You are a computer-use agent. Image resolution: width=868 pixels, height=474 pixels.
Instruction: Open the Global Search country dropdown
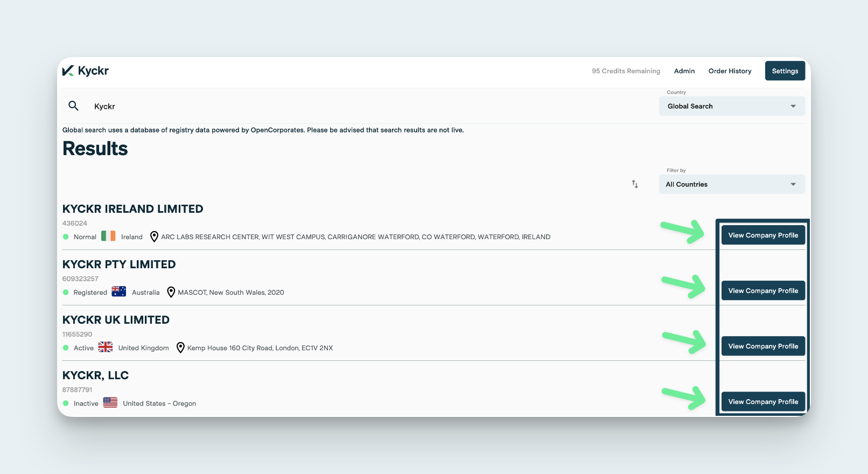tap(732, 106)
